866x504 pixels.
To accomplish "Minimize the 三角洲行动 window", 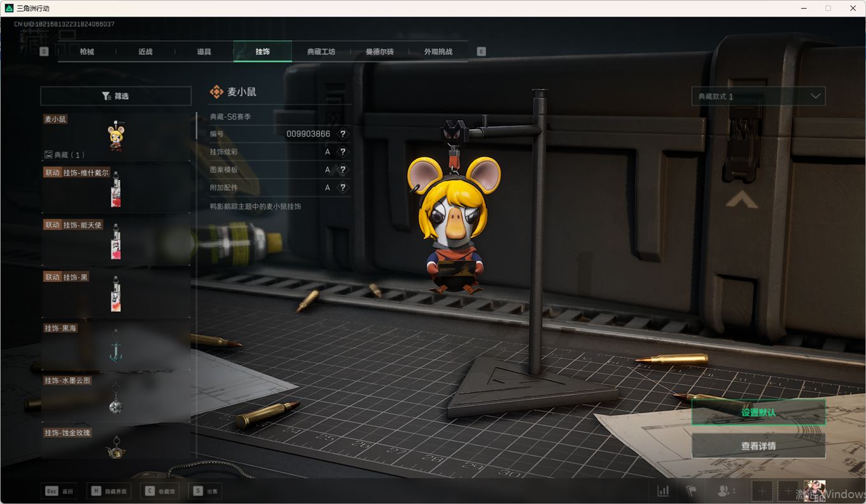I will 803,8.
